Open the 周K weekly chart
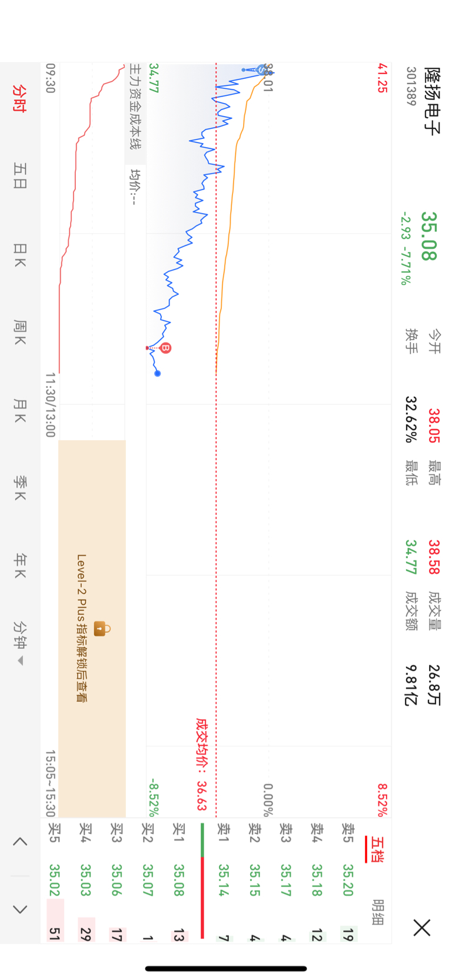The image size is (452, 980). point(20,333)
